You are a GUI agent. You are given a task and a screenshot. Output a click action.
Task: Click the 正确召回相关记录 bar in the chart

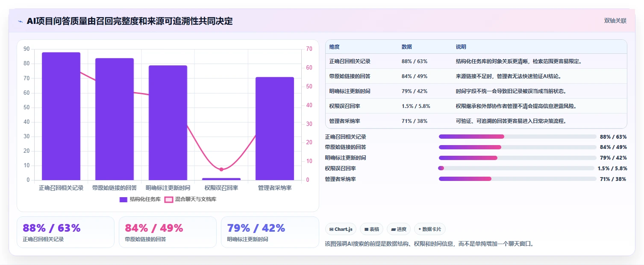pyautogui.click(x=61, y=116)
